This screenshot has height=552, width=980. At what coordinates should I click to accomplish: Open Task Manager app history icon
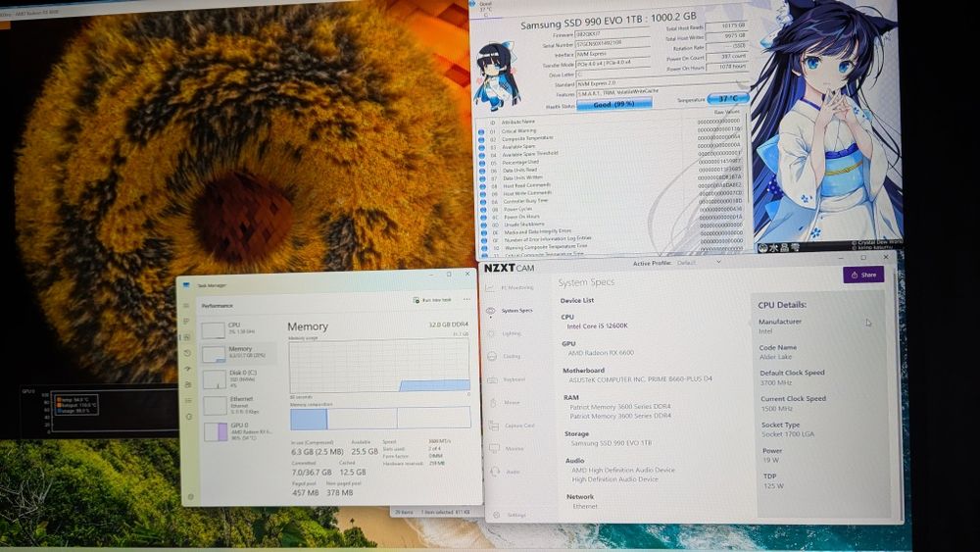click(187, 353)
